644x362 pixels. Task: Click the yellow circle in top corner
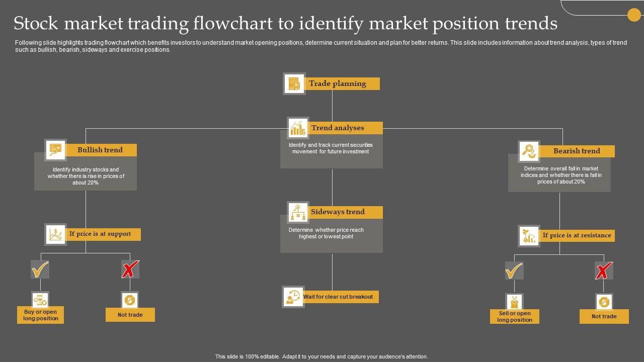point(634,15)
